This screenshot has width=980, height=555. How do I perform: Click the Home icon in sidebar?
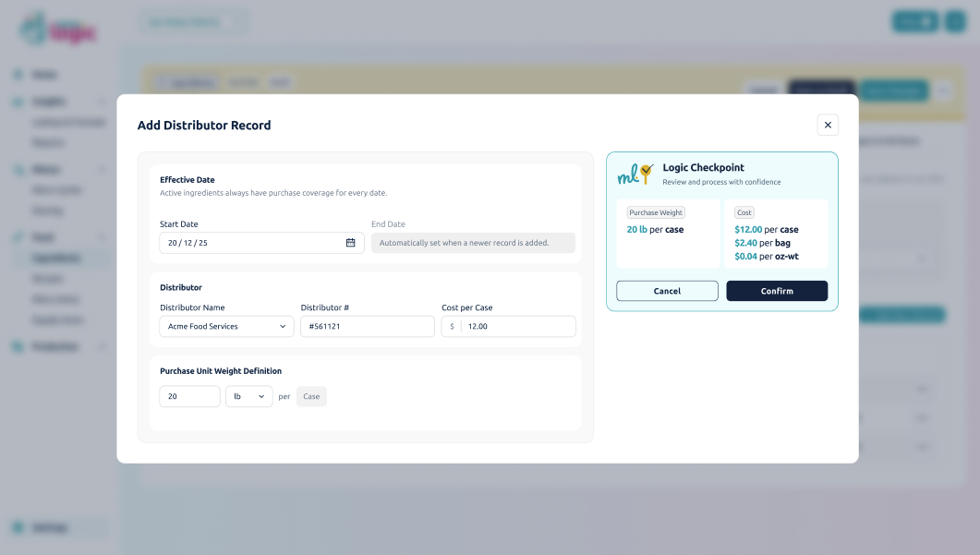click(x=18, y=75)
